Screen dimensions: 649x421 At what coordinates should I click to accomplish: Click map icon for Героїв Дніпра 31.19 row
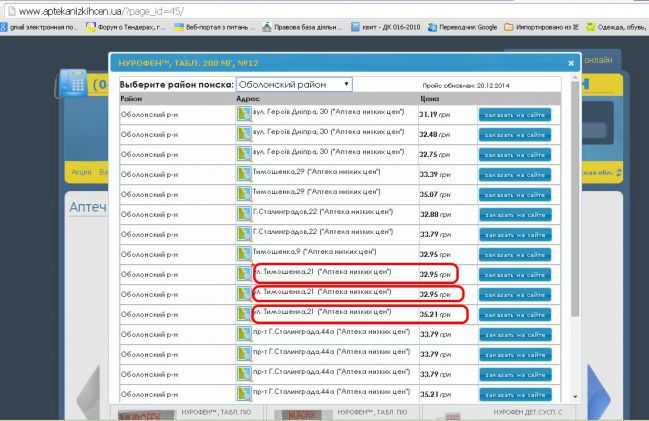(x=244, y=114)
